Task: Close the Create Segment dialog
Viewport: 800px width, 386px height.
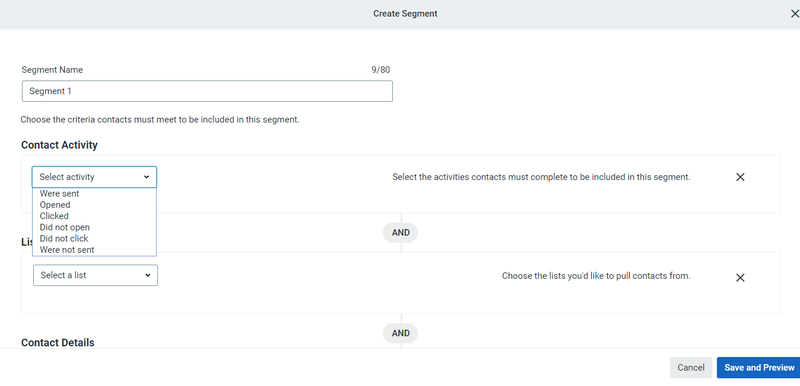Action: pyautogui.click(x=794, y=14)
